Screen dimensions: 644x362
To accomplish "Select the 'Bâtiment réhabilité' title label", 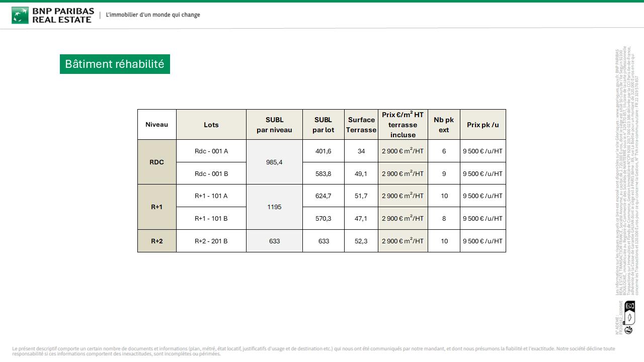I will click(115, 64).
